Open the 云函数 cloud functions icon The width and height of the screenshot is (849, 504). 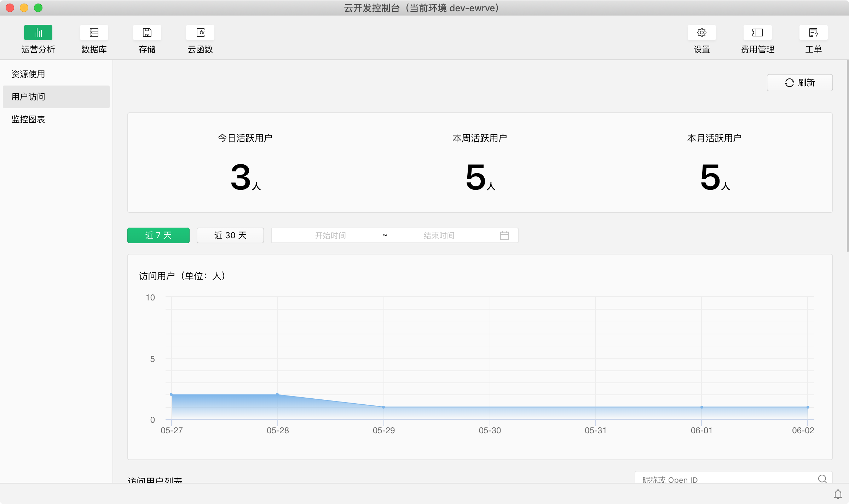(x=200, y=33)
